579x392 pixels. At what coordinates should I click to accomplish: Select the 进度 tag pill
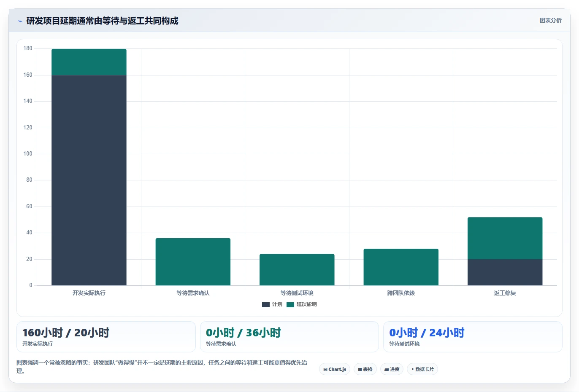click(392, 369)
